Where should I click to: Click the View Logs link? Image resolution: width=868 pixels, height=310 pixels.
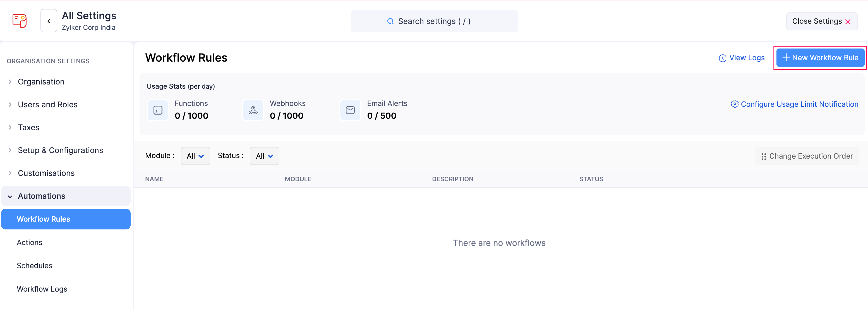(742, 58)
